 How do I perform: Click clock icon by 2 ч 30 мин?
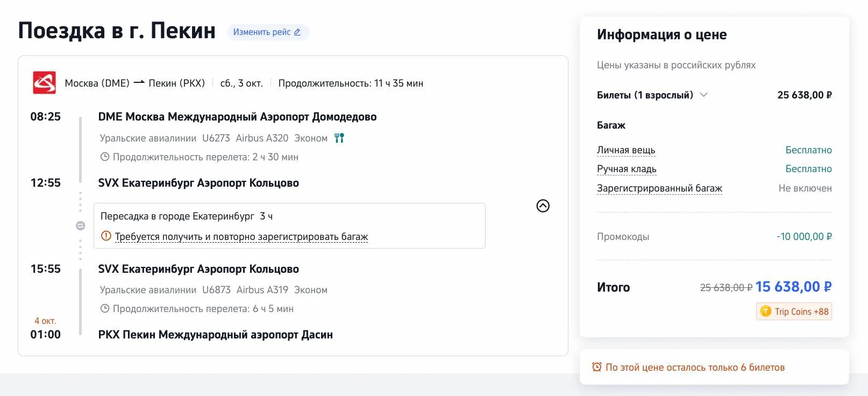click(105, 157)
